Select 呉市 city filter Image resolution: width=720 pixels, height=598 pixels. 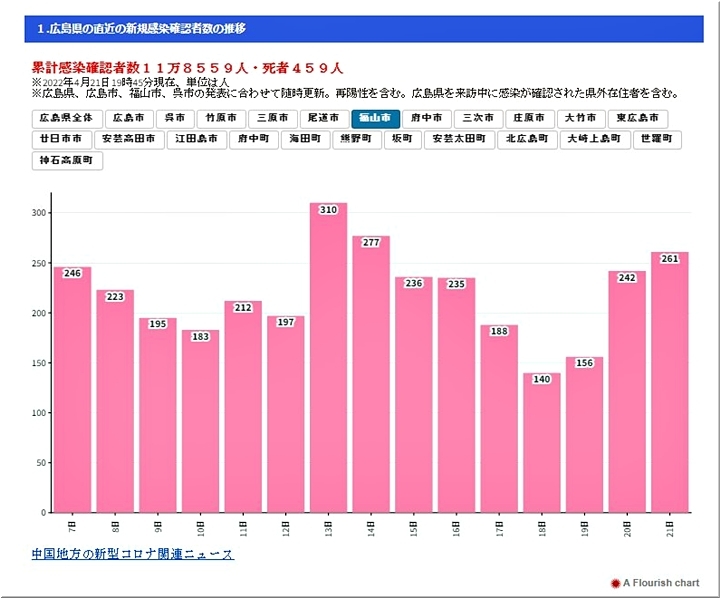[x=174, y=118]
